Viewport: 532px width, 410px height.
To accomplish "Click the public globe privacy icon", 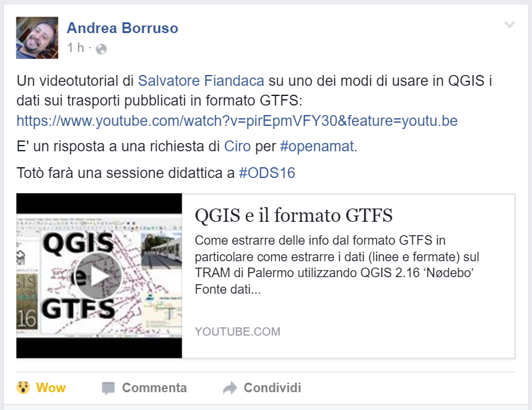I will click(101, 49).
